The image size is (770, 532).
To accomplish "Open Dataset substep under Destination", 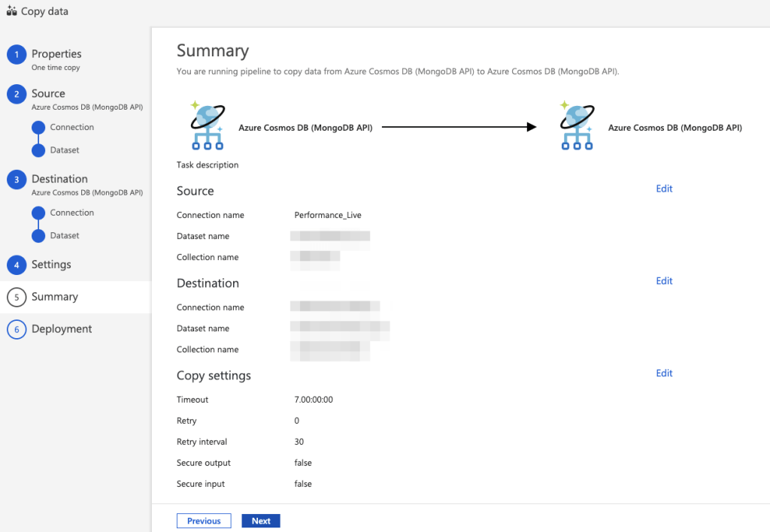I will (x=64, y=236).
